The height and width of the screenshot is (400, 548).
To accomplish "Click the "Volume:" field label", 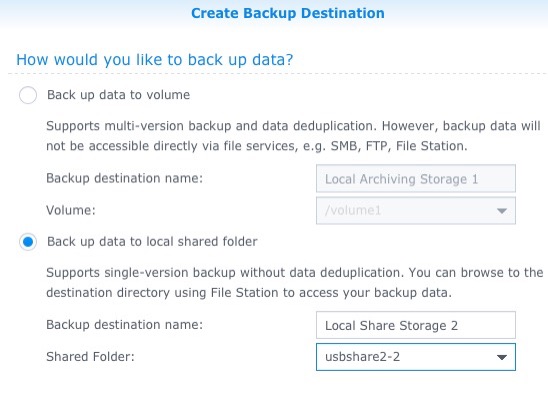I will coord(71,210).
